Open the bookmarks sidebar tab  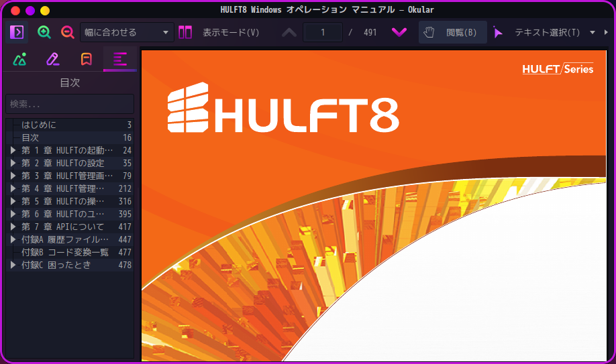click(x=87, y=59)
